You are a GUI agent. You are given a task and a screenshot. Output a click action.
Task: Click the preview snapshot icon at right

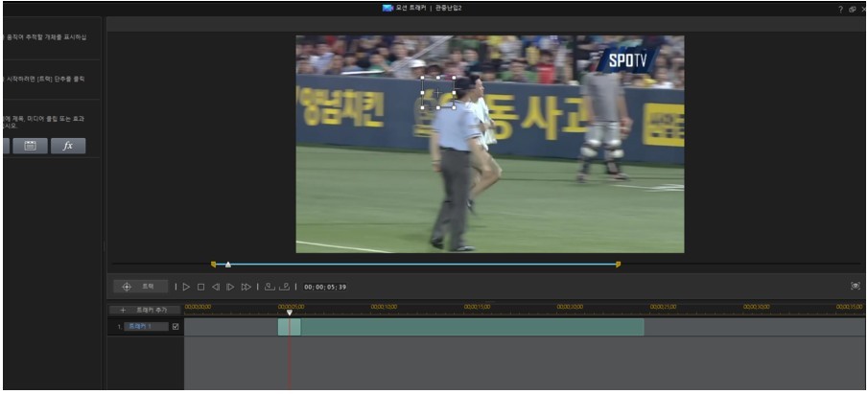(x=855, y=287)
